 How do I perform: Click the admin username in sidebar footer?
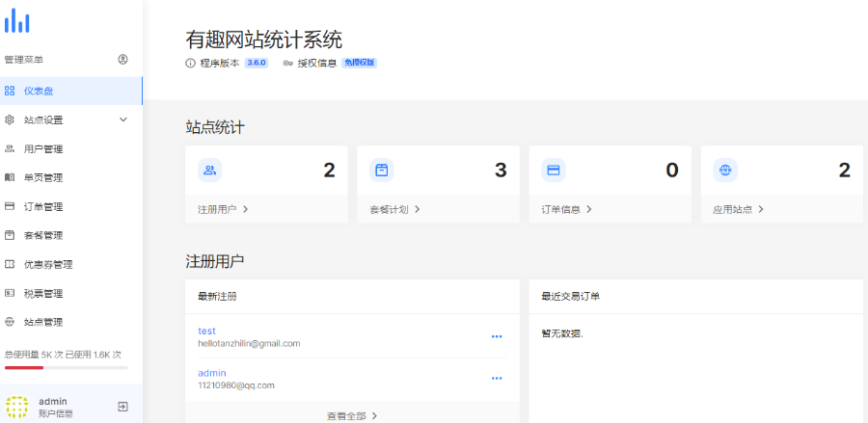click(x=53, y=402)
